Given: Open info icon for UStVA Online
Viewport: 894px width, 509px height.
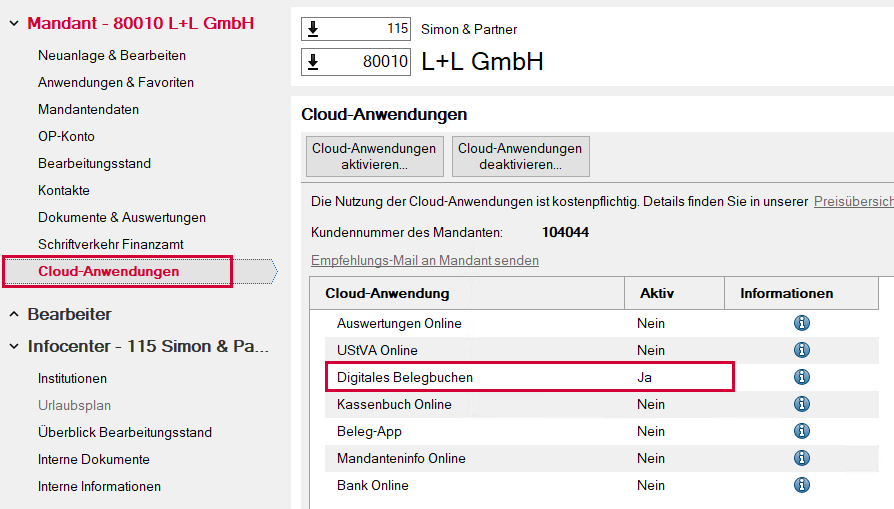Looking at the screenshot, I should (802, 350).
